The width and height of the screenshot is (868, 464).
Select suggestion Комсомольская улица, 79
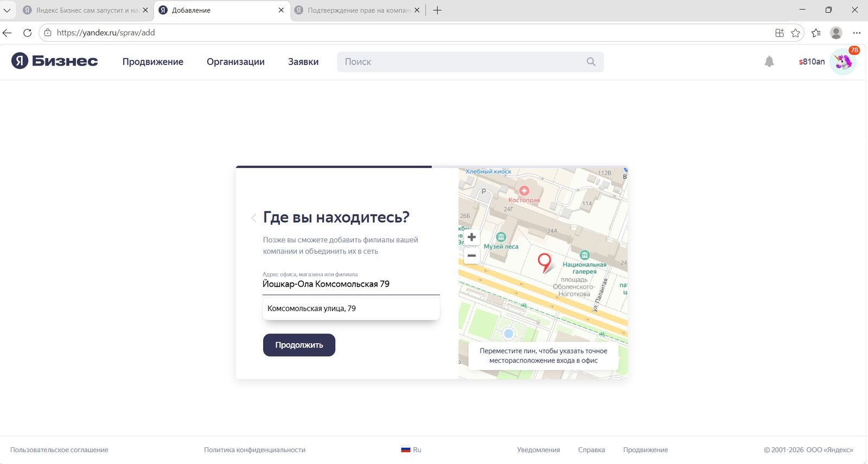tap(351, 308)
